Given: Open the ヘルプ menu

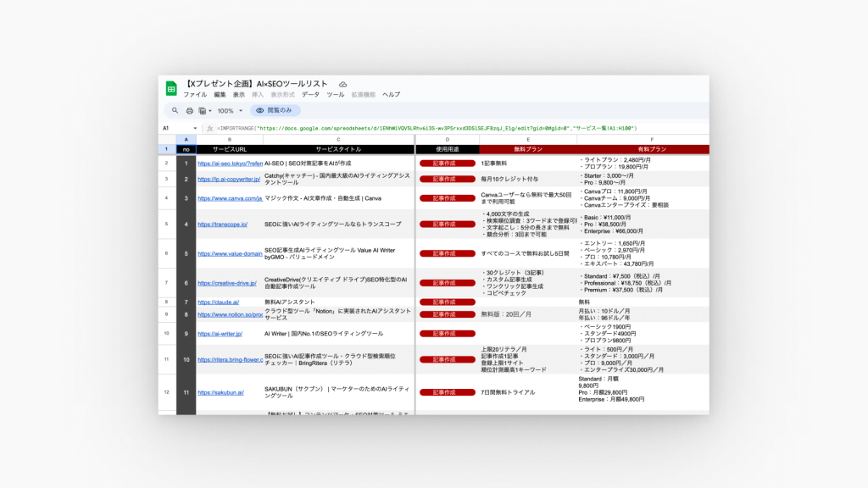Looking at the screenshot, I should (391, 95).
